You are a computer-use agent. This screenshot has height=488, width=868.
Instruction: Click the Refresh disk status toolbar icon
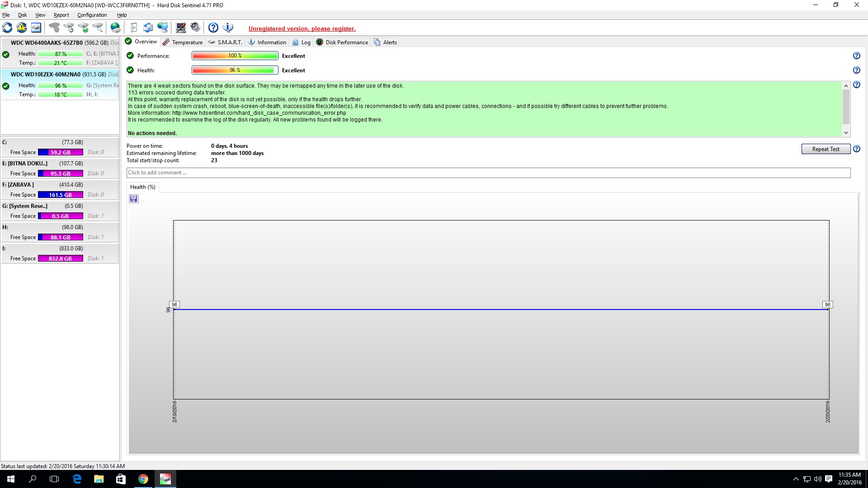point(8,28)
